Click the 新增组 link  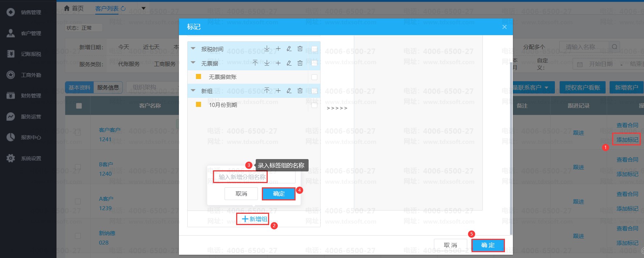click(254, 219)
